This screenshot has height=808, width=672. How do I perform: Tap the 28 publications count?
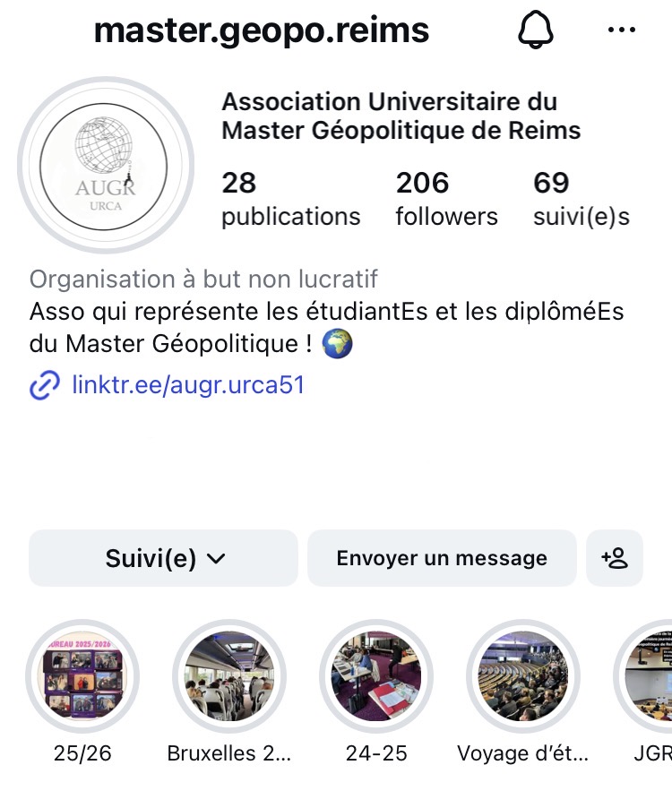tap(290, 199)
